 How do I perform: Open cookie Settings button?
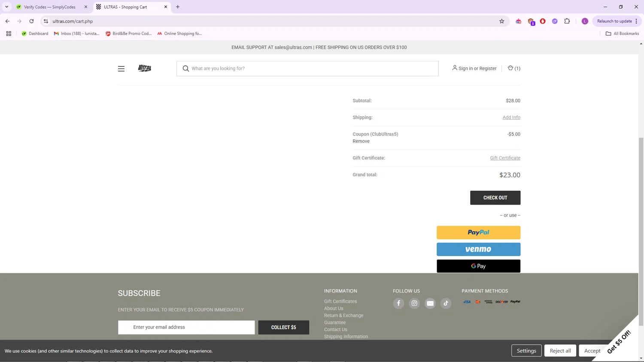[x=526, y=350]
